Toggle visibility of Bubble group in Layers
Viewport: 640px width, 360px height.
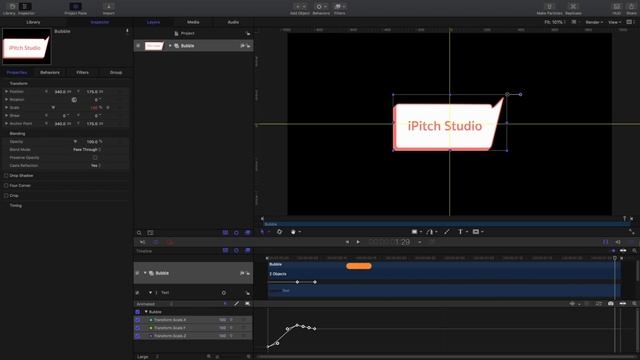click(138, 46)
